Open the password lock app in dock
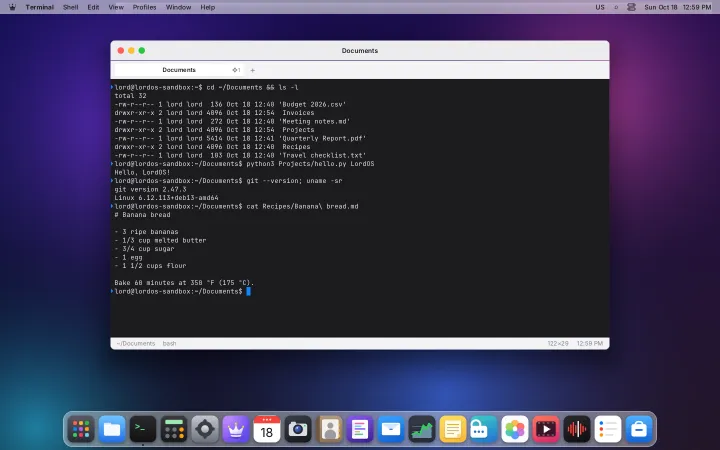The height and width of the screenshot is (450, 720). click(484, 429)
